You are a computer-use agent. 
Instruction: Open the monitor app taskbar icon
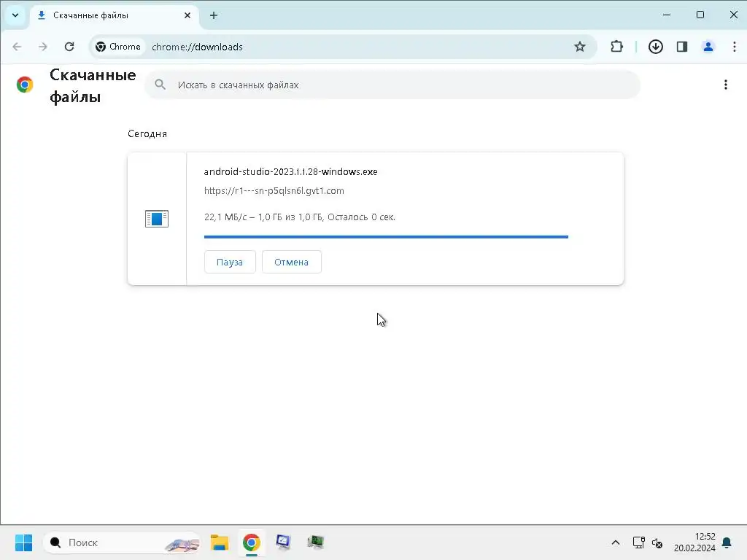(283, 542)
